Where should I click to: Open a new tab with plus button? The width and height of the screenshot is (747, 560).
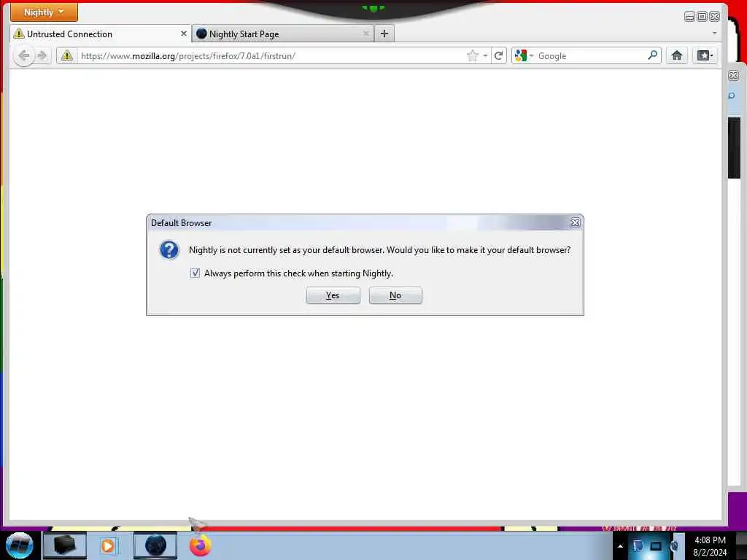click(384, 34)
